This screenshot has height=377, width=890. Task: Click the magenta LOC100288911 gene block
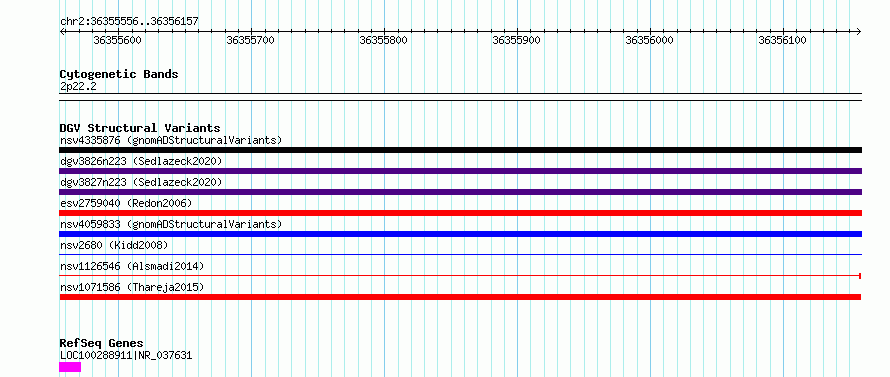pos(70,367)
